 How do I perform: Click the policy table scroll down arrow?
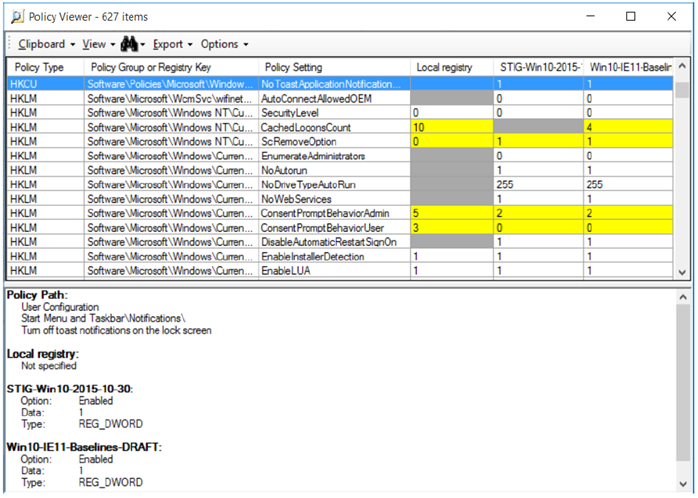[x=682, y=272]
